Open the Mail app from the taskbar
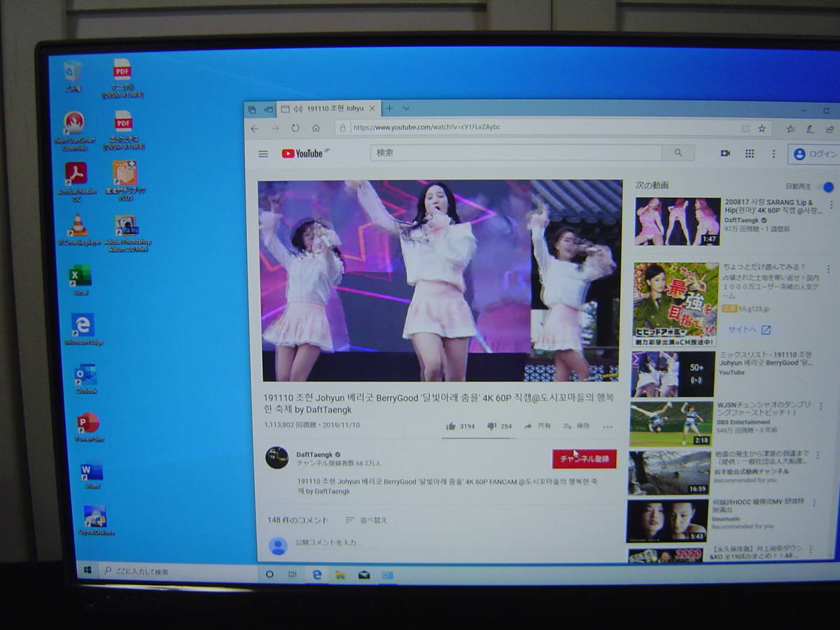Screen dimensions: 840x630 click(364, 575)
